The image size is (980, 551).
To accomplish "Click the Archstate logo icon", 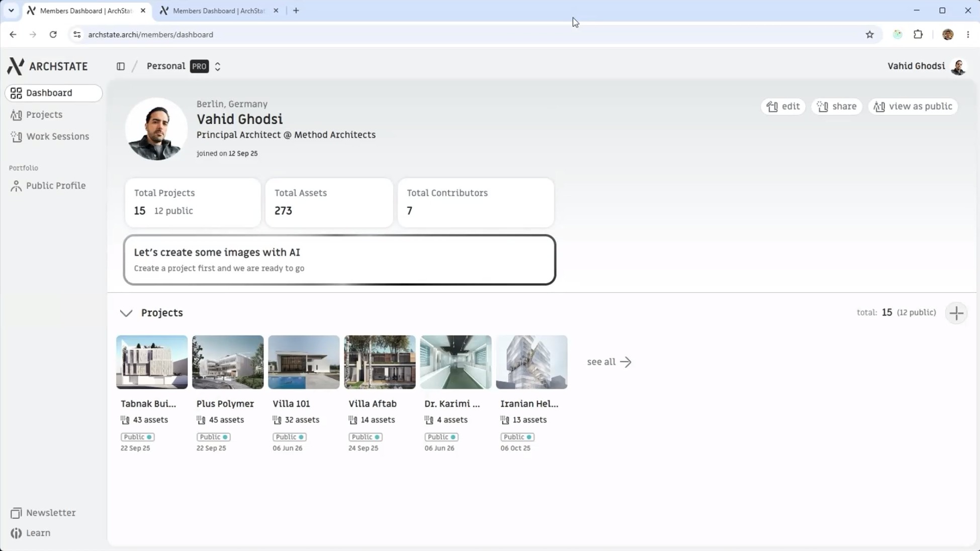I will coord(16,66).
